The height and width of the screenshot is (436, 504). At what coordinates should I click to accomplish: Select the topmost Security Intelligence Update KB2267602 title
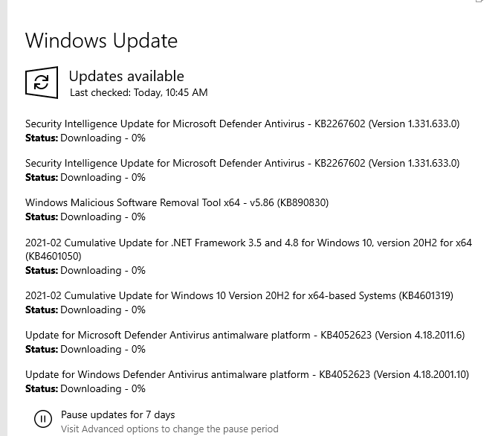(242, 124)
